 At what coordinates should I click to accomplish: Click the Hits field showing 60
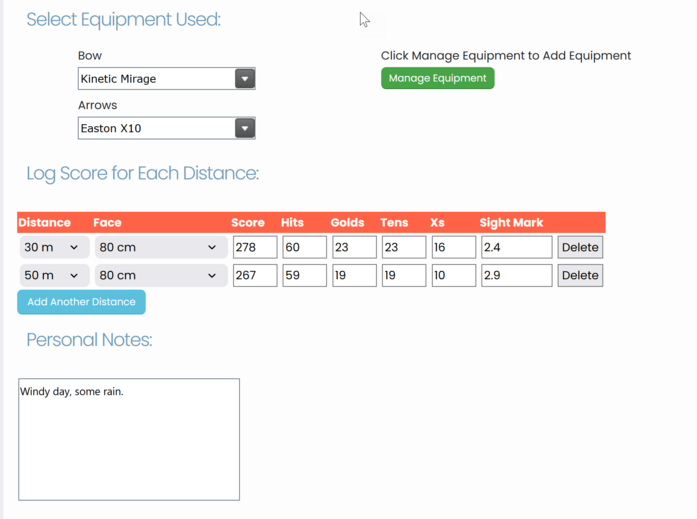304,247
